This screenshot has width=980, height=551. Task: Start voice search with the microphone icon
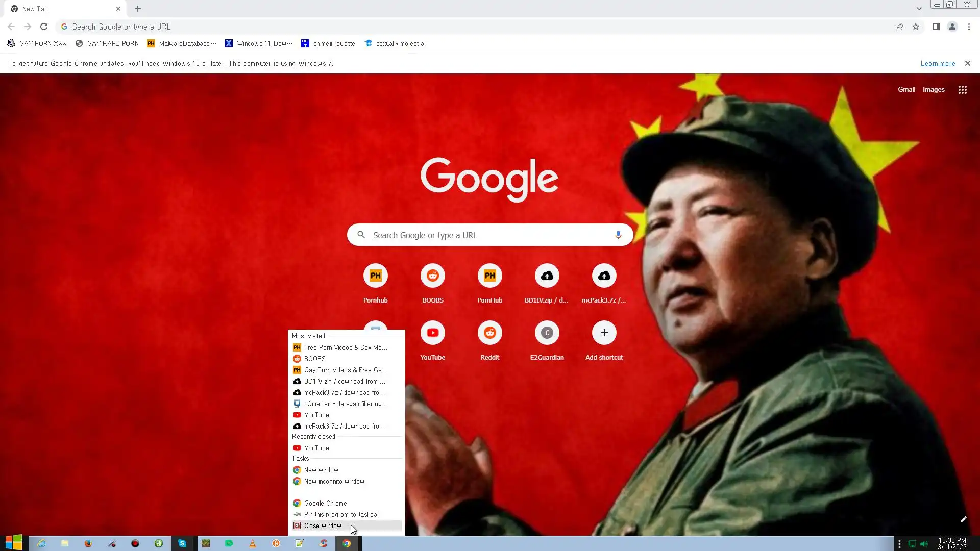pos(618,235)
